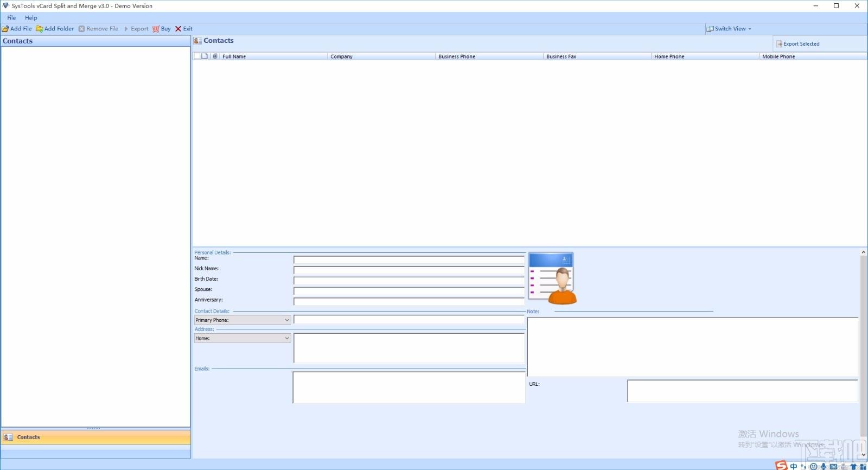Click the Home address text area
Image resolution: width=868 pixels, height=470 pixels.
point(410,348)
